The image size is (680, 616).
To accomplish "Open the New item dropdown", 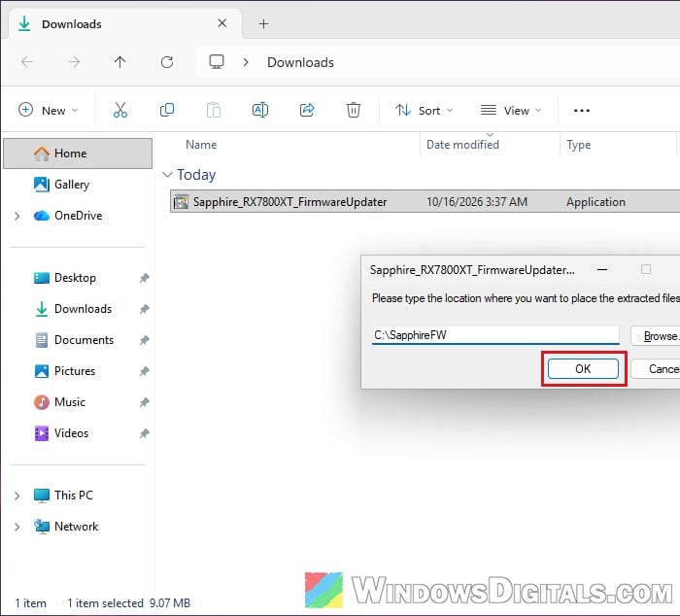I will pos(49,111).
